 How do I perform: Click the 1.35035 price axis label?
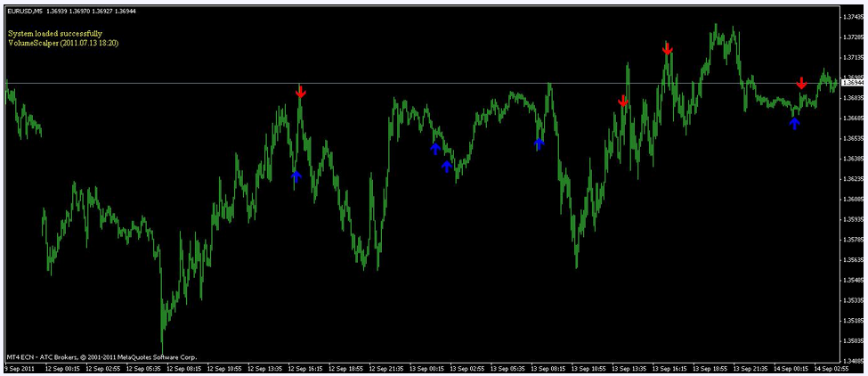[853, 341]
